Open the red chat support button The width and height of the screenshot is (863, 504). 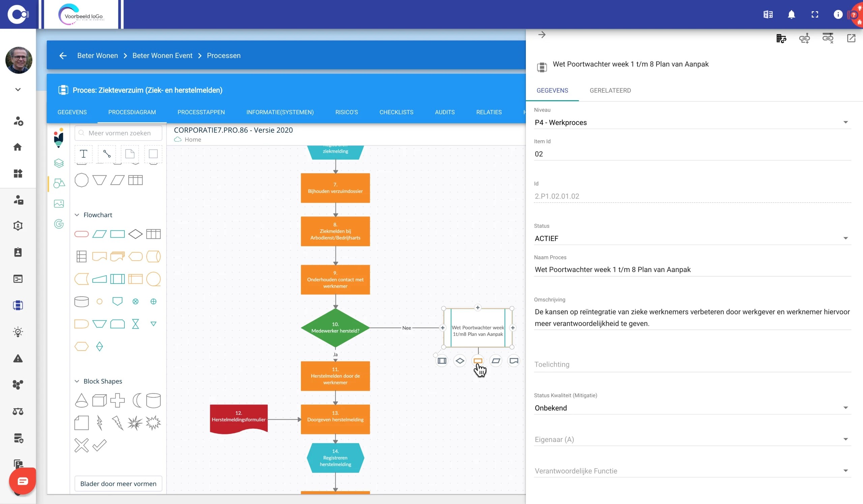(x=23, y=481)
